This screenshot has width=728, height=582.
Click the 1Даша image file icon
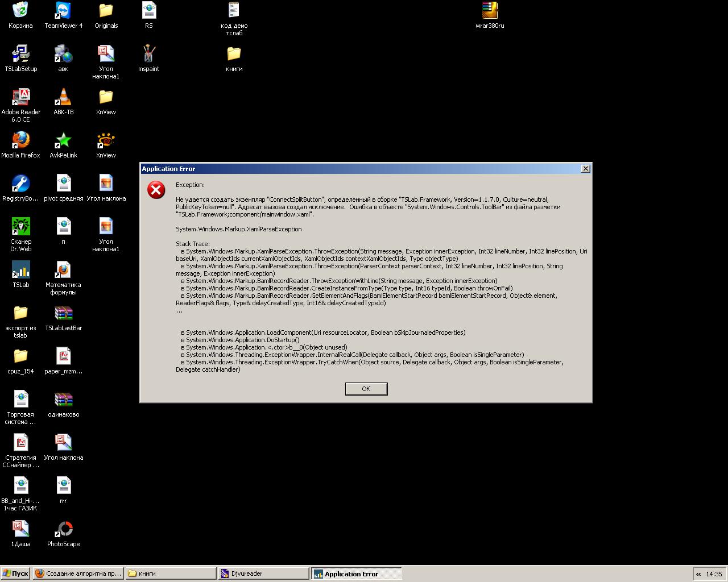tap(20, 534)
